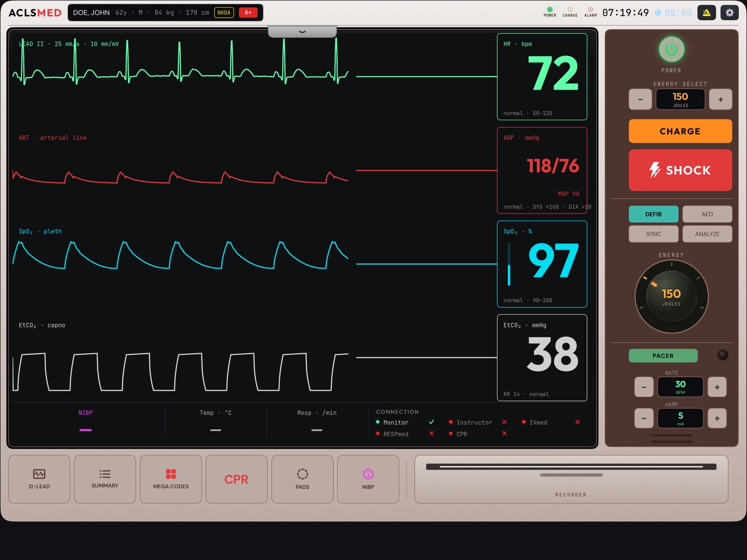Start an NIBP measurement

[368, 479]
